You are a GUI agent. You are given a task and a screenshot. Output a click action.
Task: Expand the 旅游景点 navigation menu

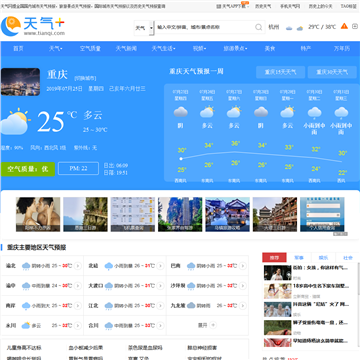coord(235,49)
